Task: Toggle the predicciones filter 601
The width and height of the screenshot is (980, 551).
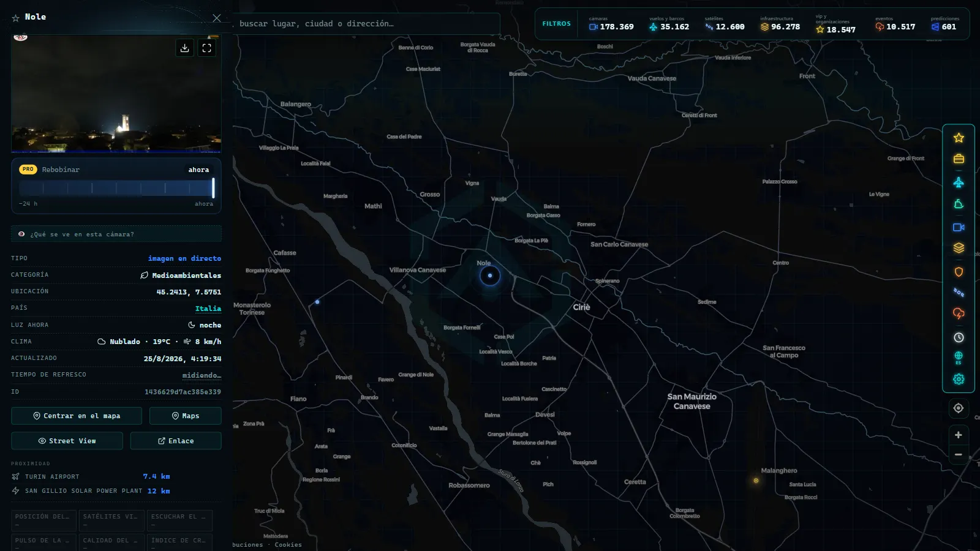Action: (x=944, y=24)
